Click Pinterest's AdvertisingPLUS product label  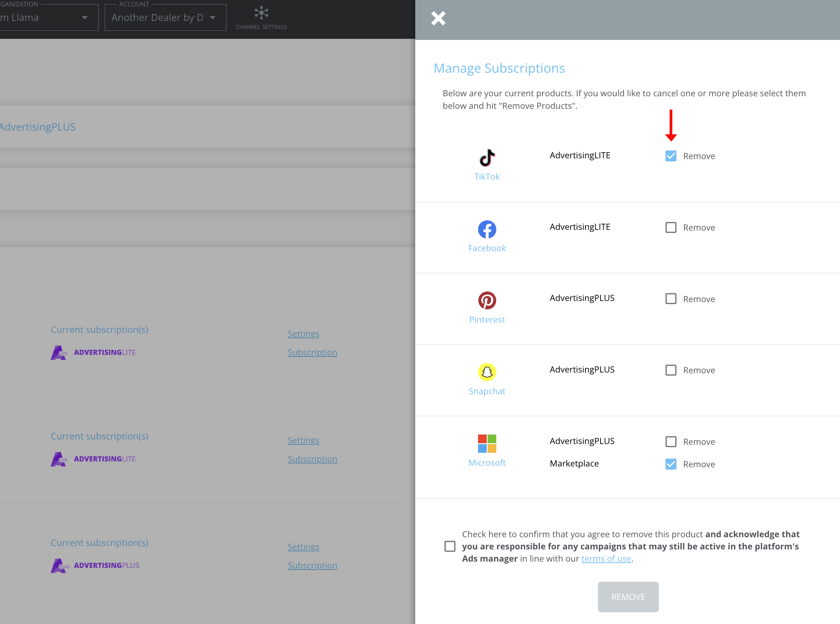(582, 298)
